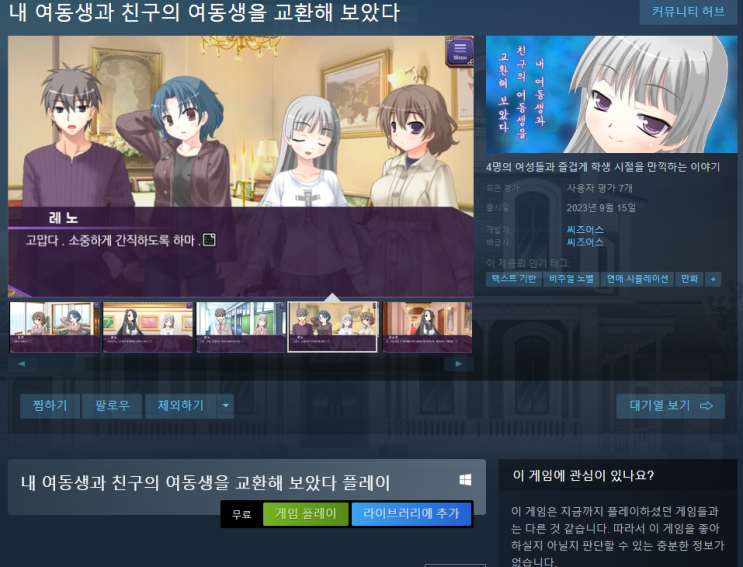Expand tags with the plus button
The height and width of the screenshot is (567, 743).
[713, 279]
